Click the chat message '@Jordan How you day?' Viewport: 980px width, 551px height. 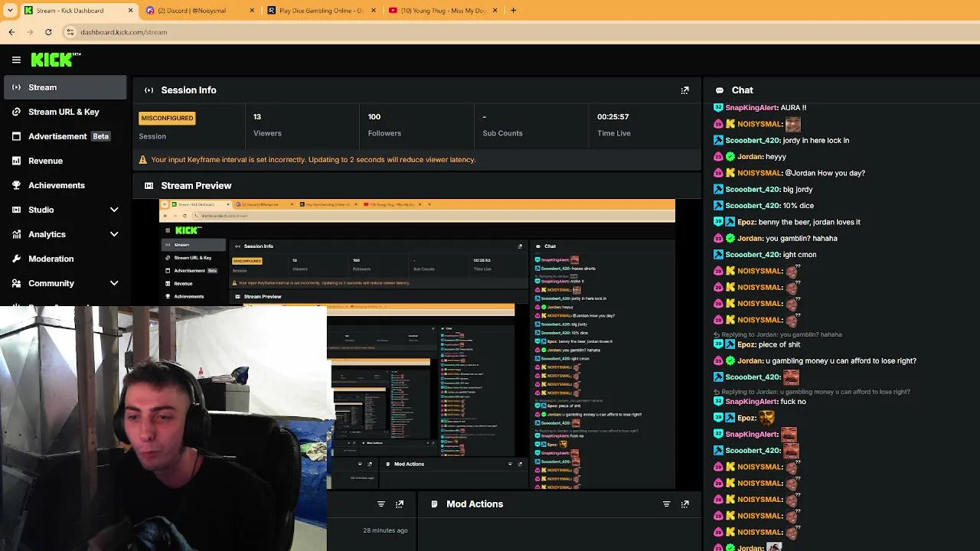(x=825, y=173)
